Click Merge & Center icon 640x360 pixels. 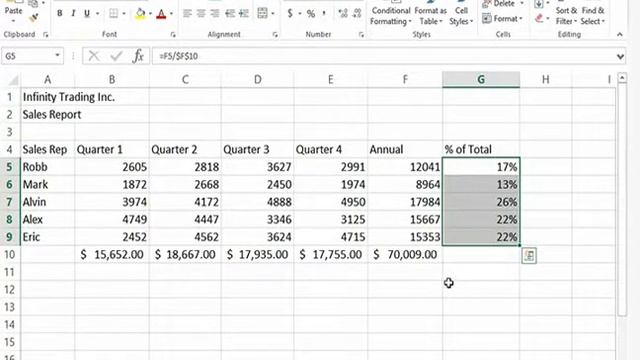click(262, 13)
